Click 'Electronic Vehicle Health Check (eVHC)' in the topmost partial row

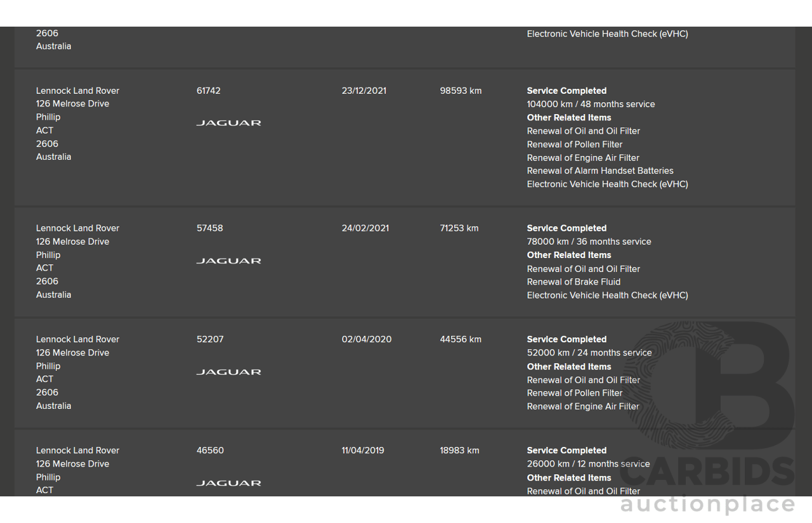click(607, 34)
